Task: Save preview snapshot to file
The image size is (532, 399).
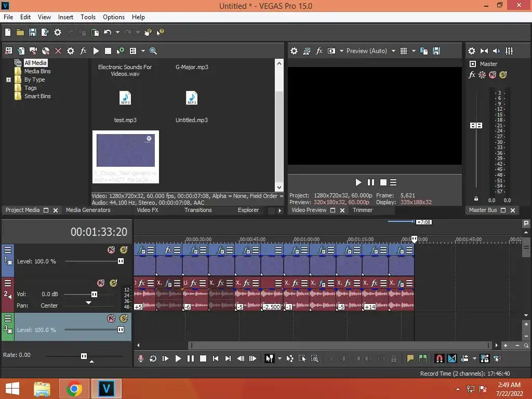Action: pos(436,51)
